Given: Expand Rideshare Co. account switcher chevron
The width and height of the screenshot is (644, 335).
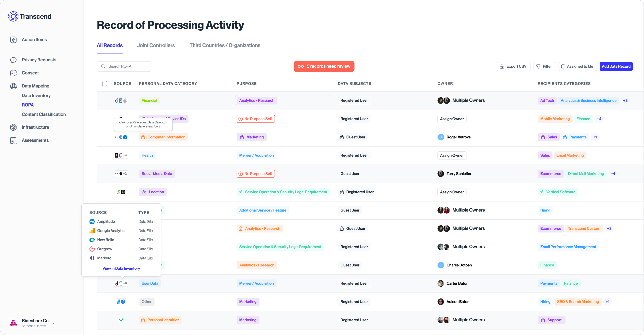Looking at the screenshot, I should pyautogui.click(x=54, y=323).
